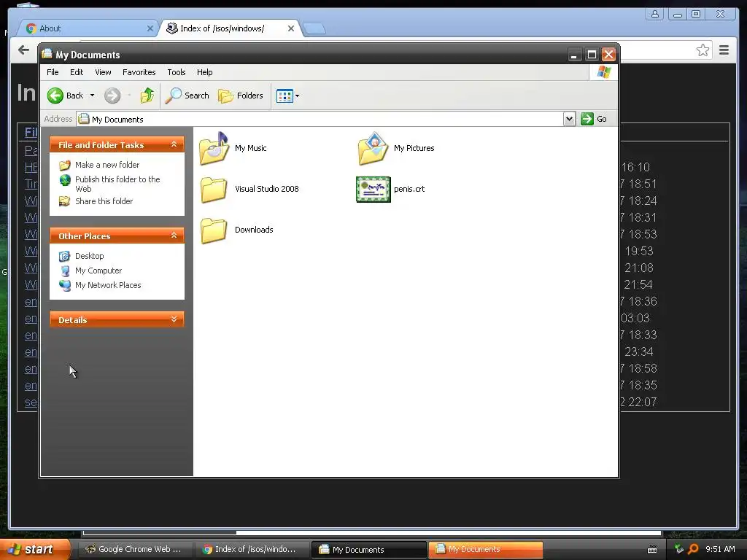The height and width of the screenshot is (560, 747).
Task: Open the Windows Start menu
Action: [35, 550]
